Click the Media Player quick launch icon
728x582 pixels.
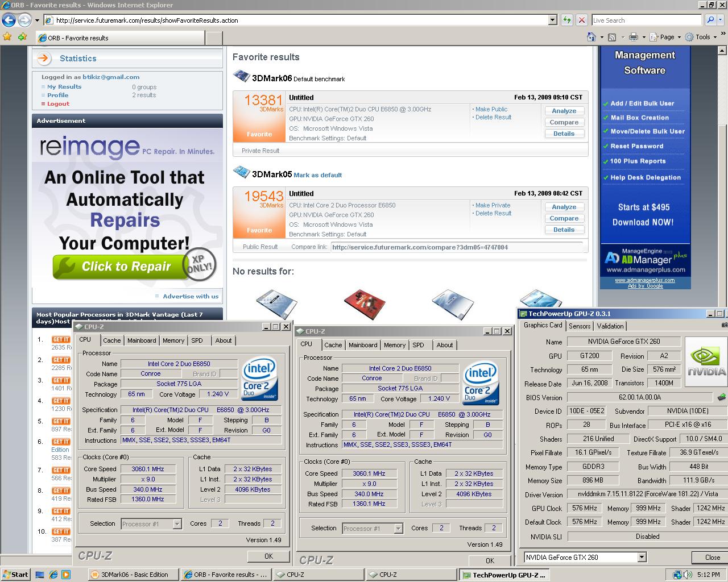coord(66,575)
